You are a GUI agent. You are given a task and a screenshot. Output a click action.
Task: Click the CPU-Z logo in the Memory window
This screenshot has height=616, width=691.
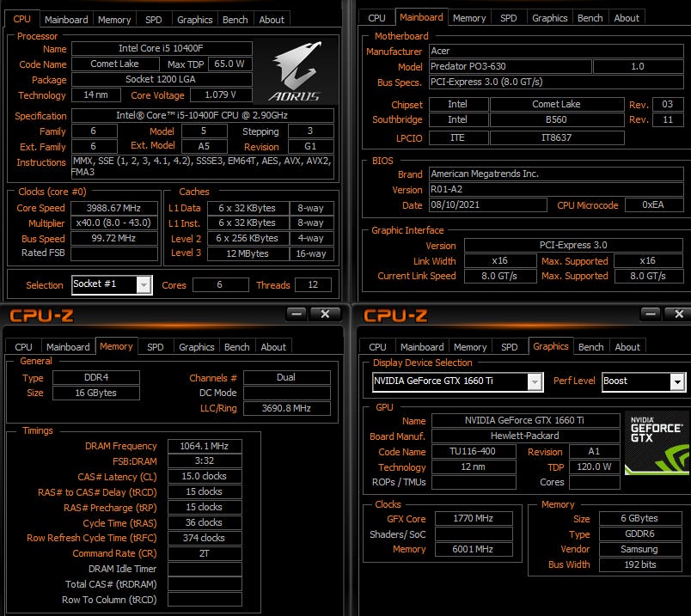tap(41, 315)
